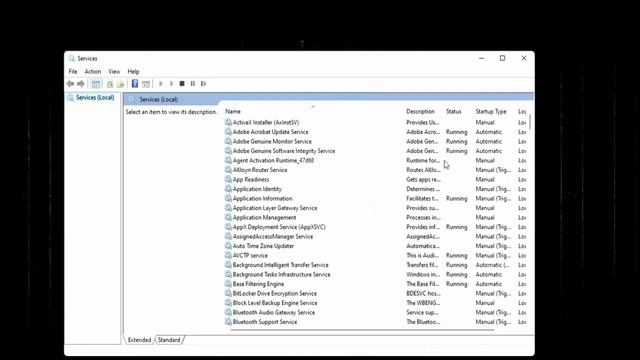This screenshot has width=640, height=360.
Task: Toggle Show/Hide Console Tree toolbar icon
Action: pos(96,84)
